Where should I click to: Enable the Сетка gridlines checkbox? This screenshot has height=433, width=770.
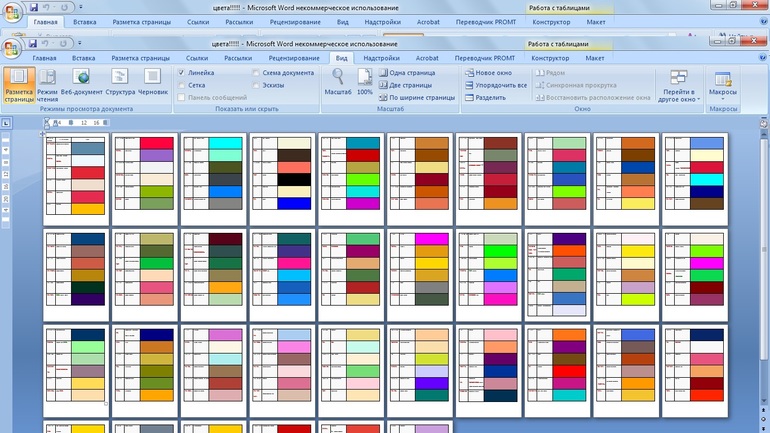tap(181, 85)
